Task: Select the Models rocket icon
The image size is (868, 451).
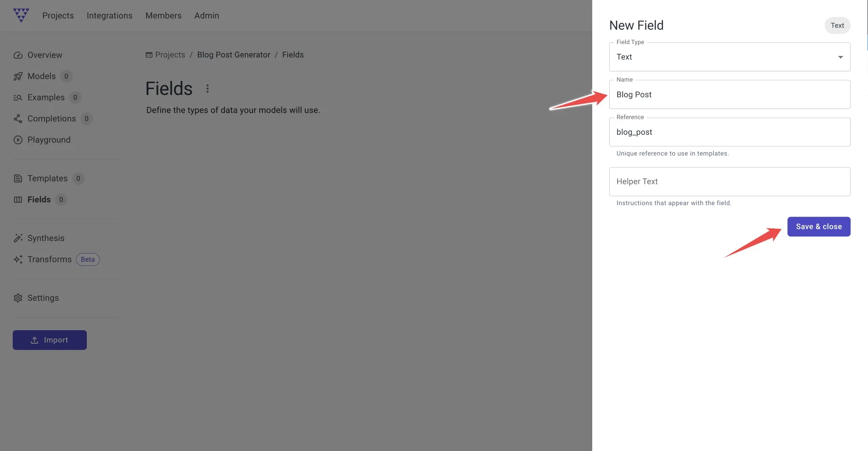Action: point(18,76)
